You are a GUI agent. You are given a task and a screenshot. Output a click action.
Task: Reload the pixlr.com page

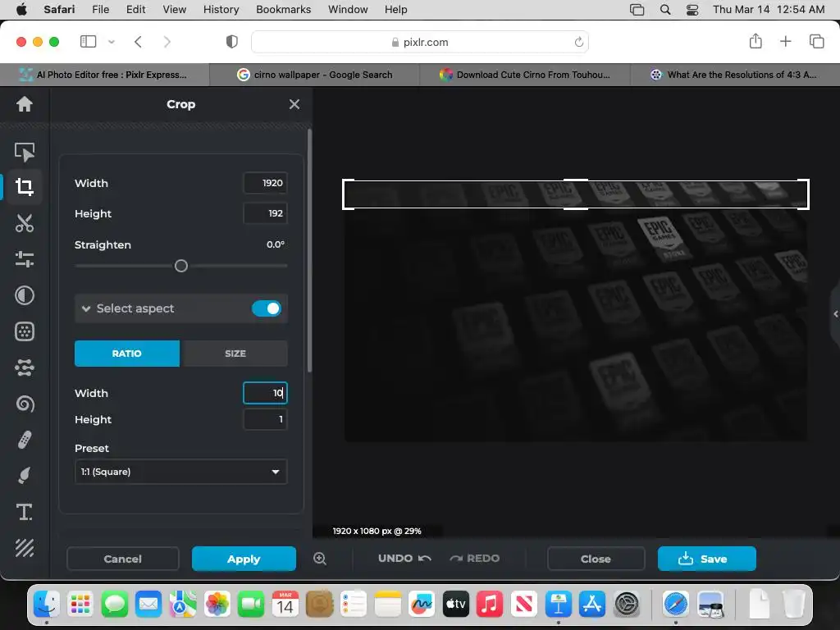tap(578, 42)
